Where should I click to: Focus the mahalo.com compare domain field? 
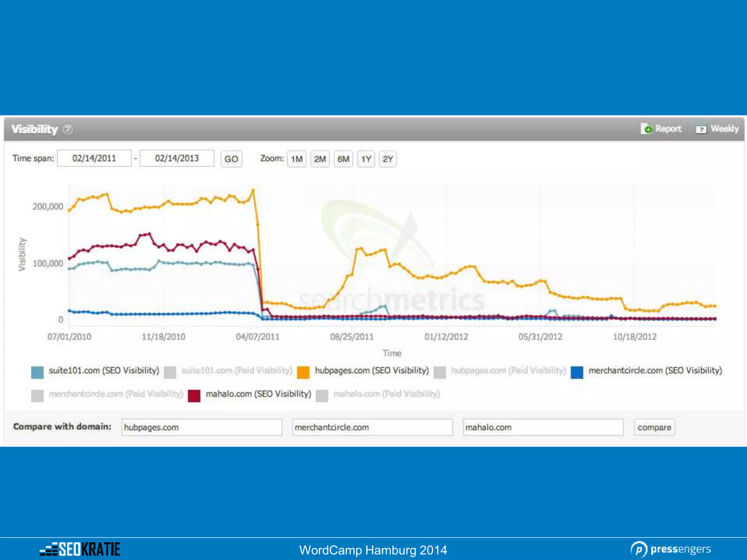coord(543,427)
